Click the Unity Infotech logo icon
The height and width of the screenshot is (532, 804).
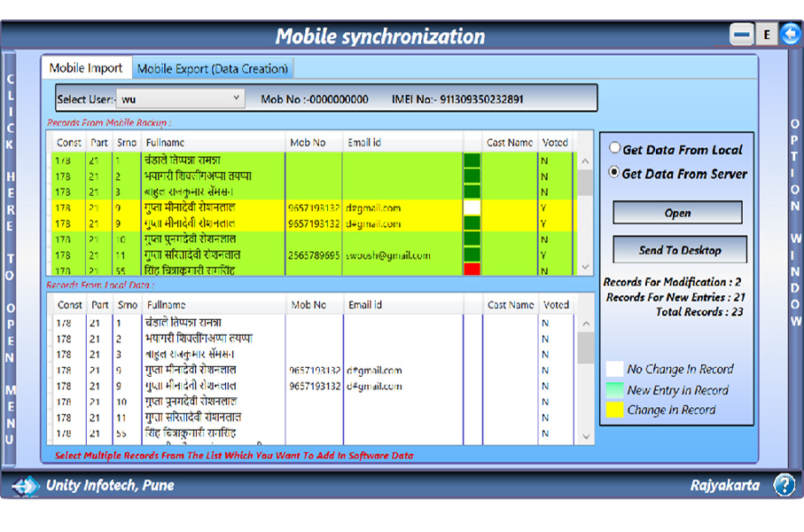pos(26,486)
